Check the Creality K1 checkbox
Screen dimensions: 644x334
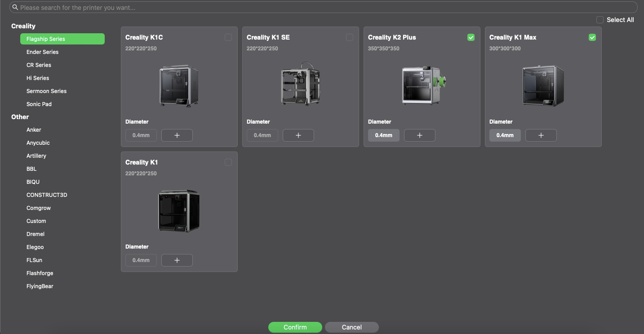(228, 162)
